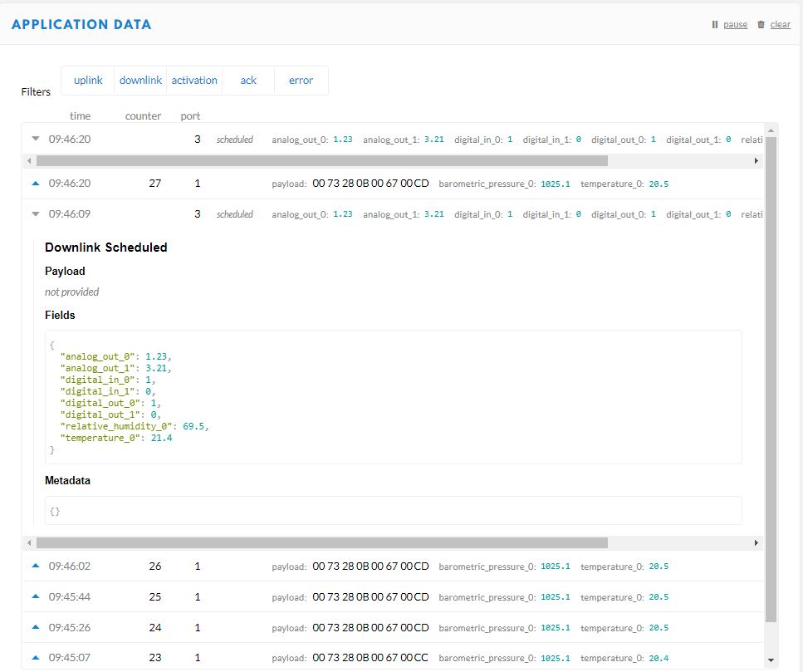The width and height of the screenshot is (803, 672).
Task: Click the vertical scrollbar down arrow
Action: point(771,660)
